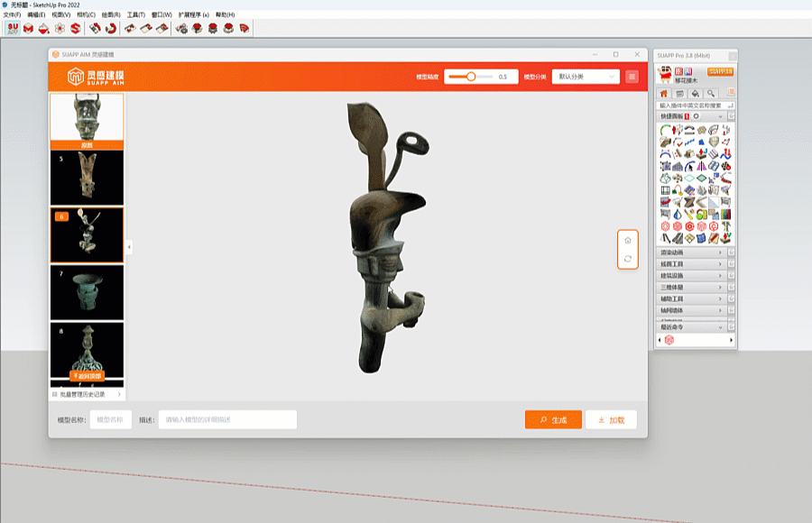
Task: Click the 加载 load button
Action: [x=611, y=420]
